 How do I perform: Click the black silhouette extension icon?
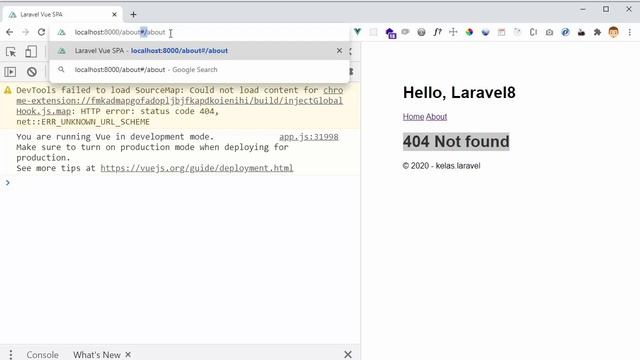pyautogui.click(x=581, y=32)
